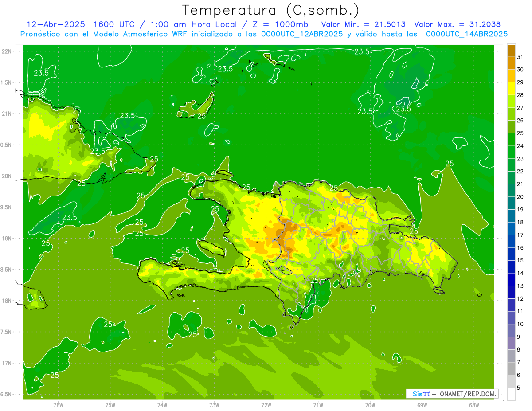Click the 69W longitude axis label

pos(422,405)
